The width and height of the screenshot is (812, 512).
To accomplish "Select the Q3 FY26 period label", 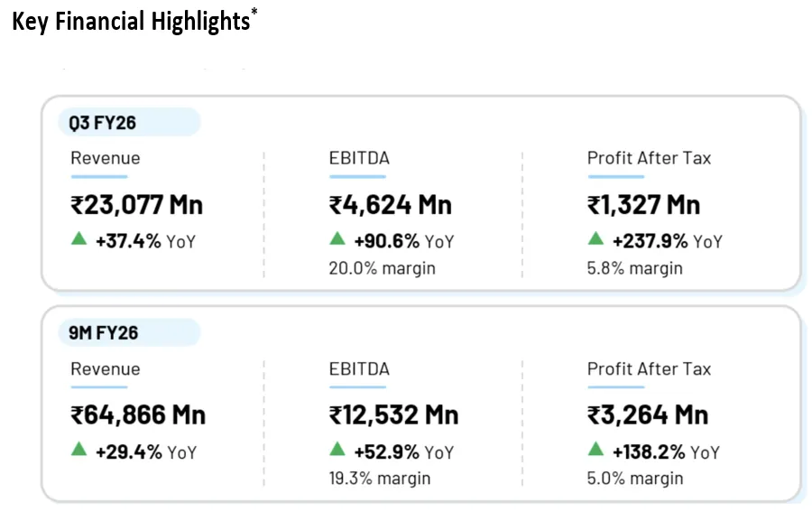I will (104, 122).
